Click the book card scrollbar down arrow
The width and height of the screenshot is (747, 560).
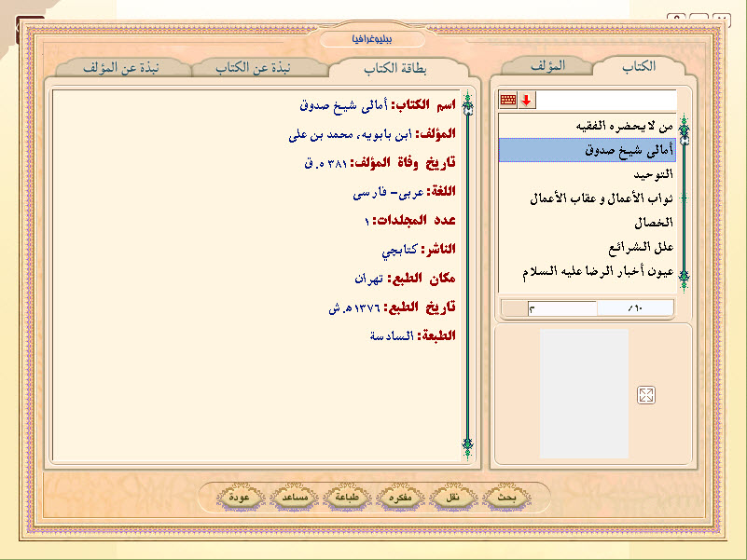[468, 446]
